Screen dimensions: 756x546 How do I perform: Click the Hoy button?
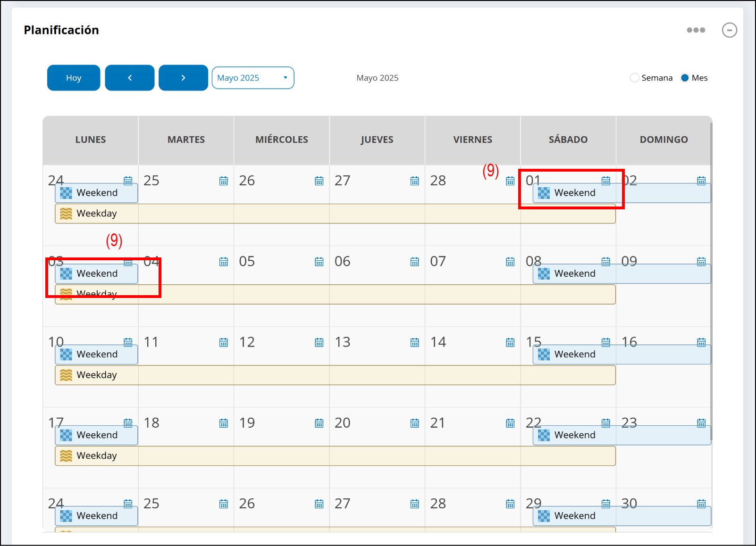(x=74, y=78)
